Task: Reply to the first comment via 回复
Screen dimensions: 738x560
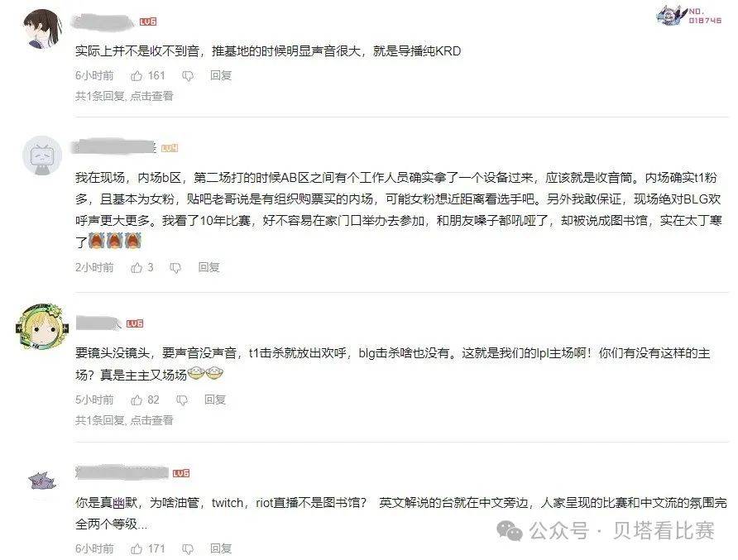Action: pos(220,75)
